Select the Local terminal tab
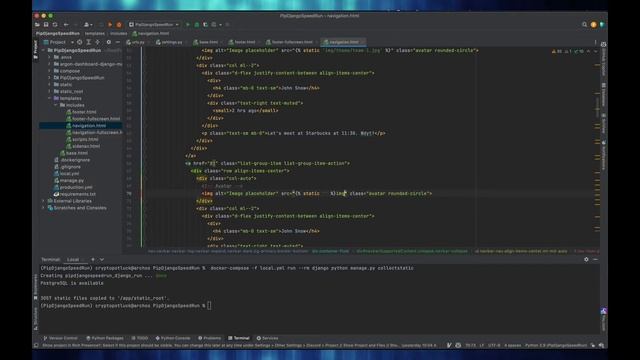Image resolution: width=640 pixels, height=360 pixels. pyautogui.click(x=73, y=260)
